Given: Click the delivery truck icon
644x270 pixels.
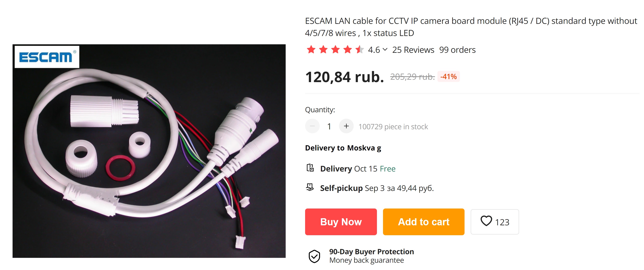Looking at the screenshot, I should [x=310, y=168].
